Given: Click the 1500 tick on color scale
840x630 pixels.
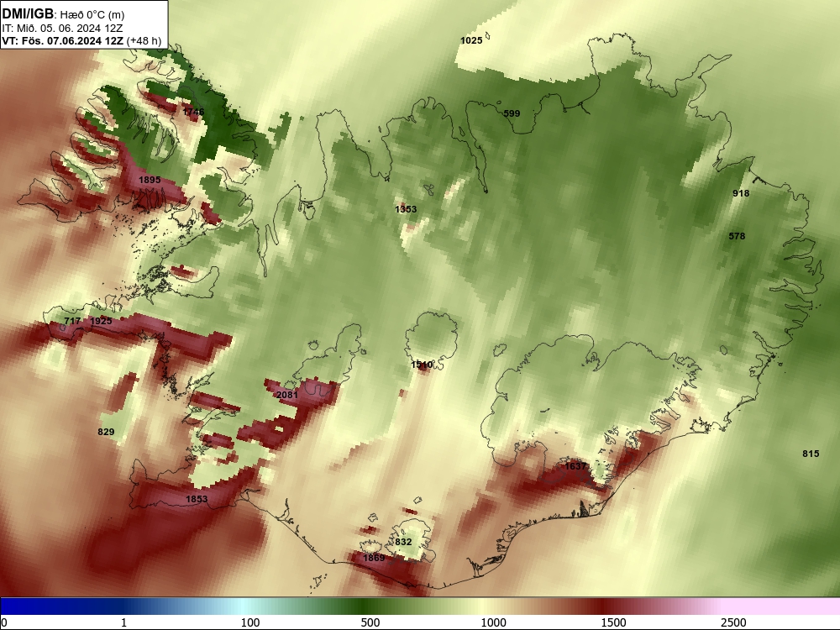Looking at the screenshot, I should pos(613,622).
